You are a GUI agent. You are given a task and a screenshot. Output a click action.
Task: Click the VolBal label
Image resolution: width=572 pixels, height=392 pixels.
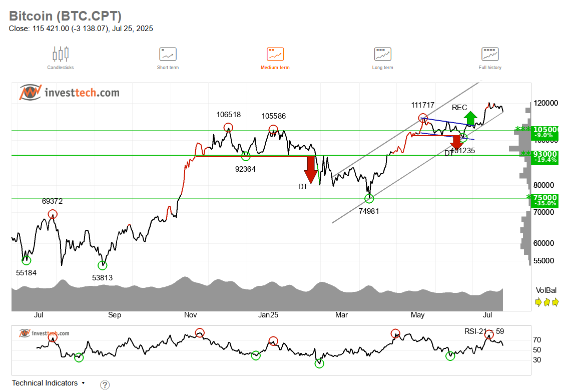(546, 290)
